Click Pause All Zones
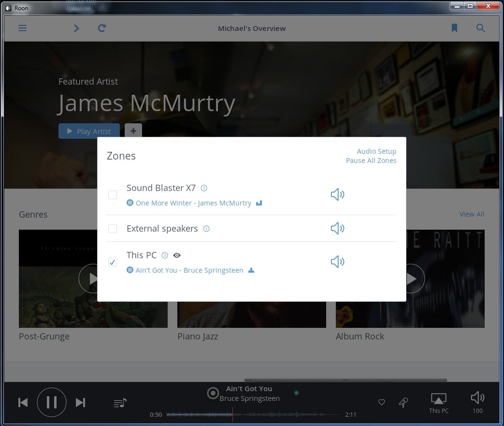This screenshot has height=426, width=504. pos(371,161)
